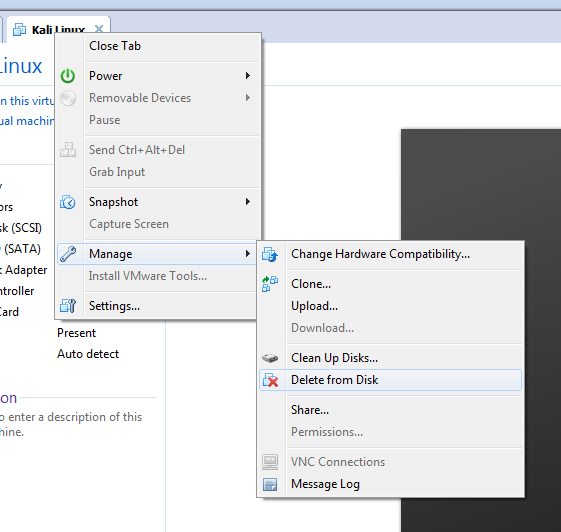Click the Message Log icon
561x532 pixels.
click(270, 484)
